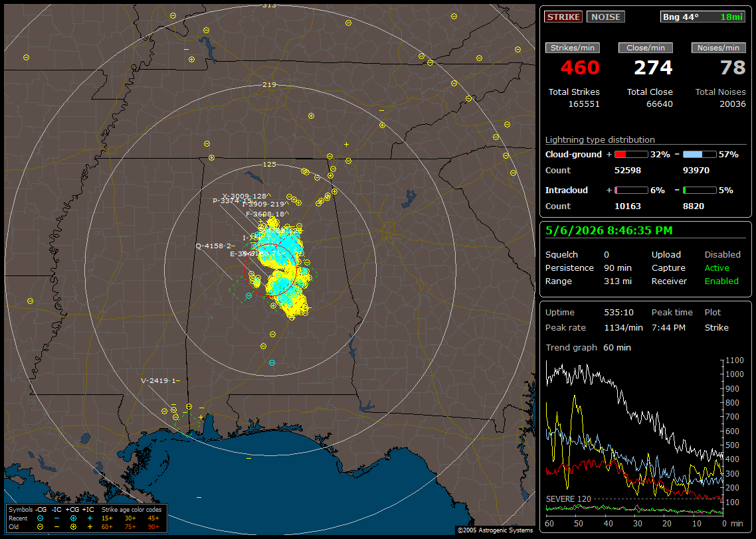Click the Noises/min label box

[x=718, y=48]
